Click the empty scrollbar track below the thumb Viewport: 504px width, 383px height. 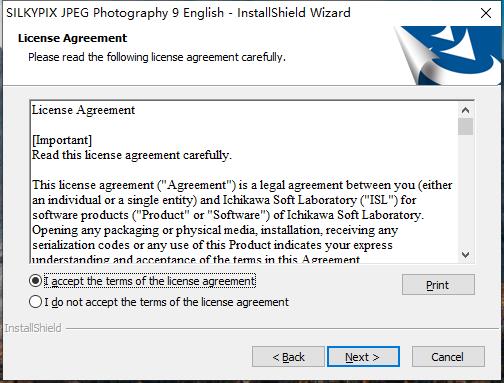tap(466, 192)
